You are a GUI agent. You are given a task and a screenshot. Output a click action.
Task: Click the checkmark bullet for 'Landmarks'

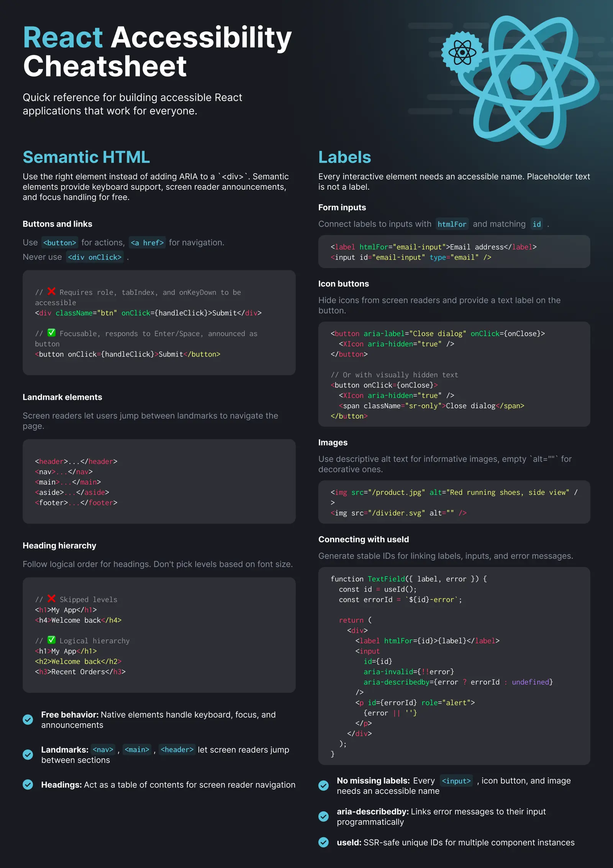click(x=28, y=755)
